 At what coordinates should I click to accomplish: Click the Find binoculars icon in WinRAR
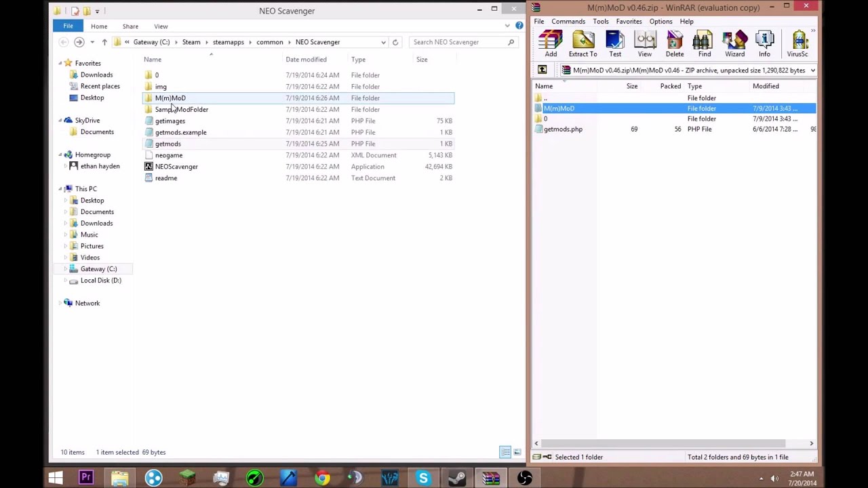705,44
